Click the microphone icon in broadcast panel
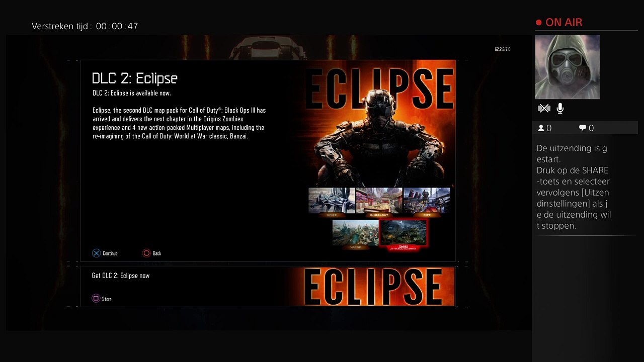The image size is (644, 362). [x=560, y=108]
